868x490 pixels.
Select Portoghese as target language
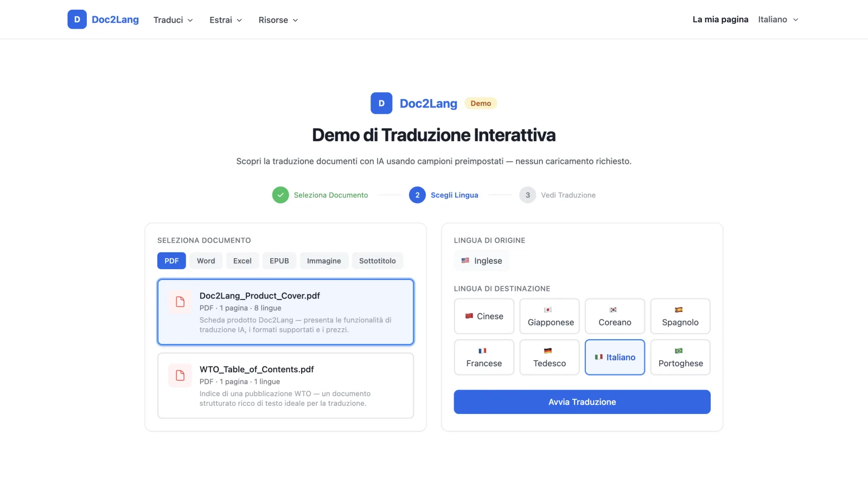point(680,357)
